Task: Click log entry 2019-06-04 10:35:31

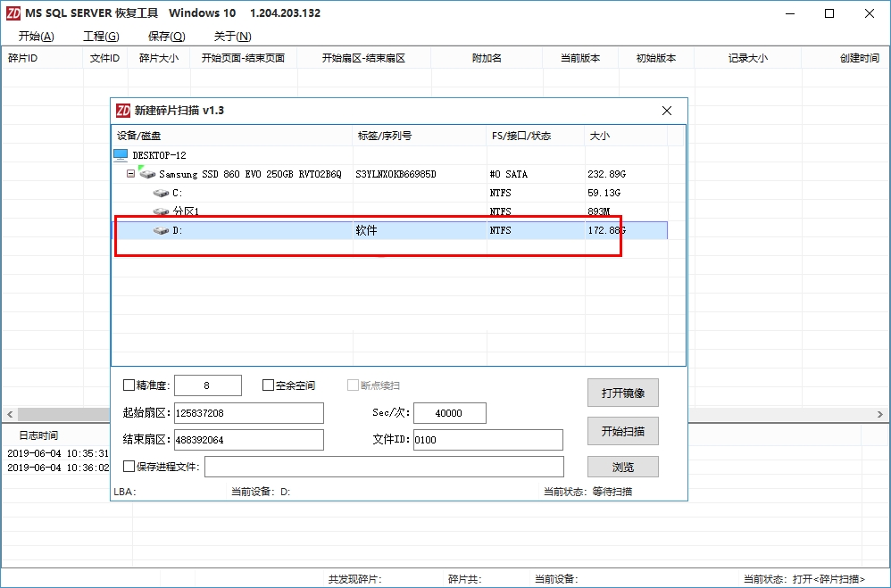Action: click(x=58, y=453)
